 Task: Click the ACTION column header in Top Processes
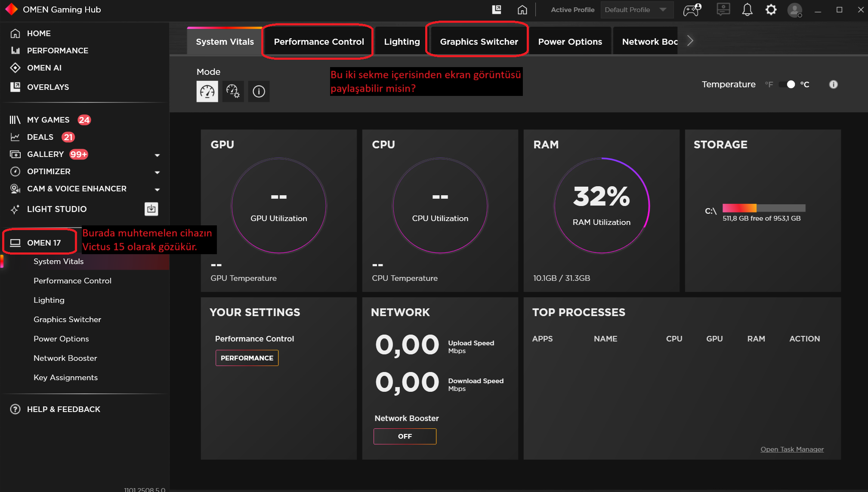pos(804,338)
